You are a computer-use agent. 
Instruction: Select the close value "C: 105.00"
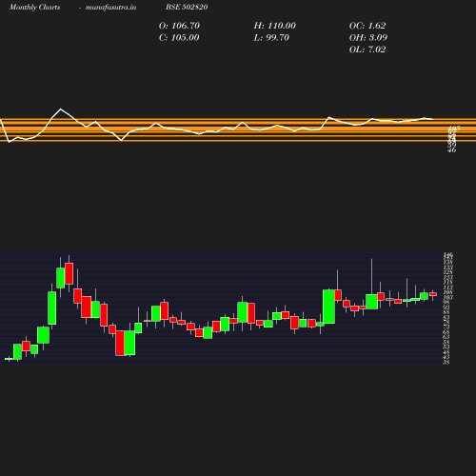(179, 38)
